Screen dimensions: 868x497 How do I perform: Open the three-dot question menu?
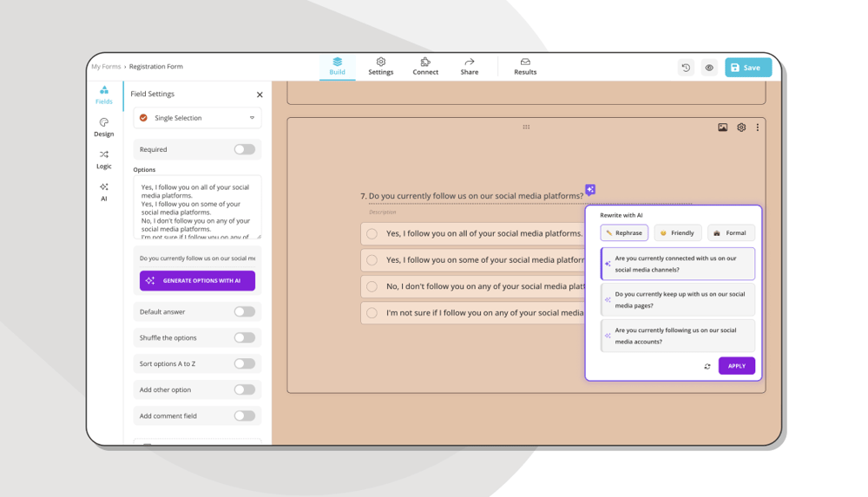(x=757, y=128)
